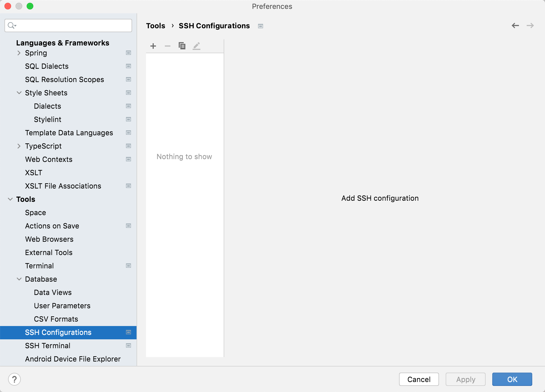Expand the TypeScript settings section
Viewport: 545px width, 392px height.
[19, 146]
